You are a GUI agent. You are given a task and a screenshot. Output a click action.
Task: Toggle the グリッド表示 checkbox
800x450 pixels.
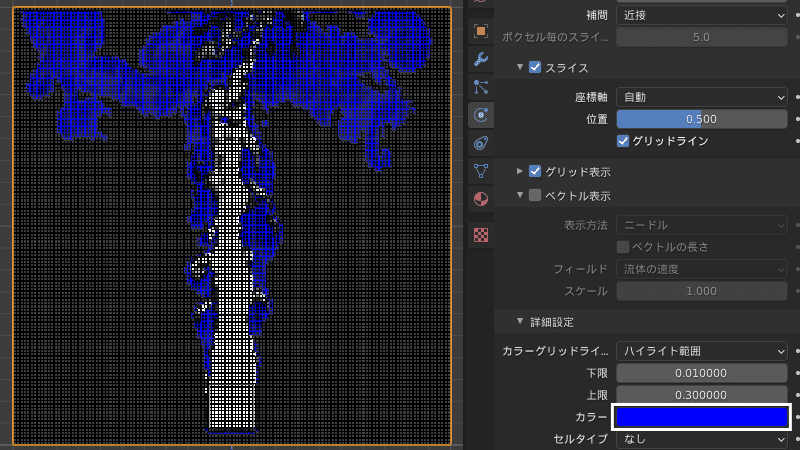pyautogui.click(x=535, y=171)
